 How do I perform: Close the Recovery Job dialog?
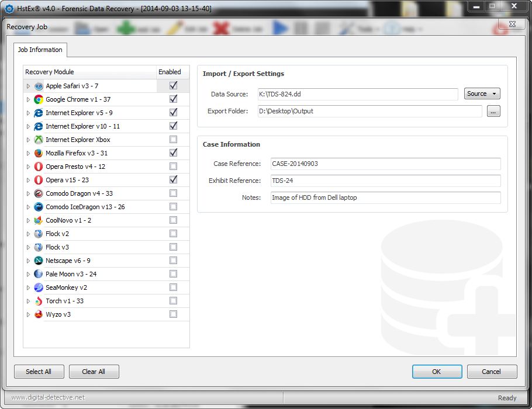coord(512,24)
